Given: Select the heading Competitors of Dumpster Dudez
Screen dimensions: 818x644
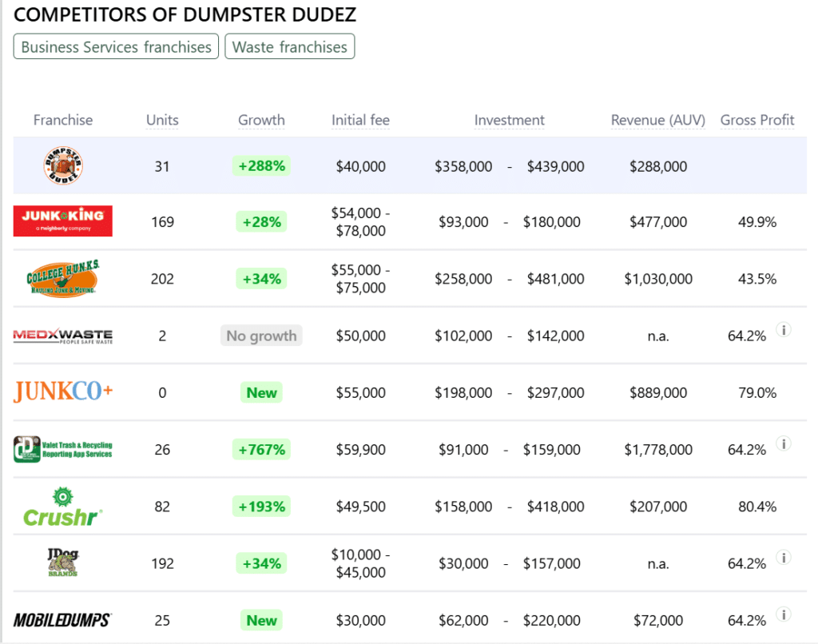Looking at the screenshot, I should (x=185, y=14).
